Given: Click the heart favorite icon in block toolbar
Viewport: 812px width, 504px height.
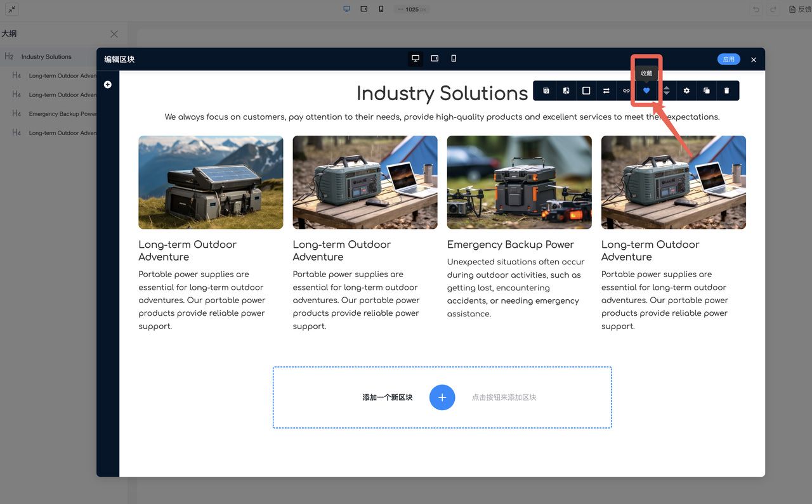Looking at the screenshot, I should (646, 91).
